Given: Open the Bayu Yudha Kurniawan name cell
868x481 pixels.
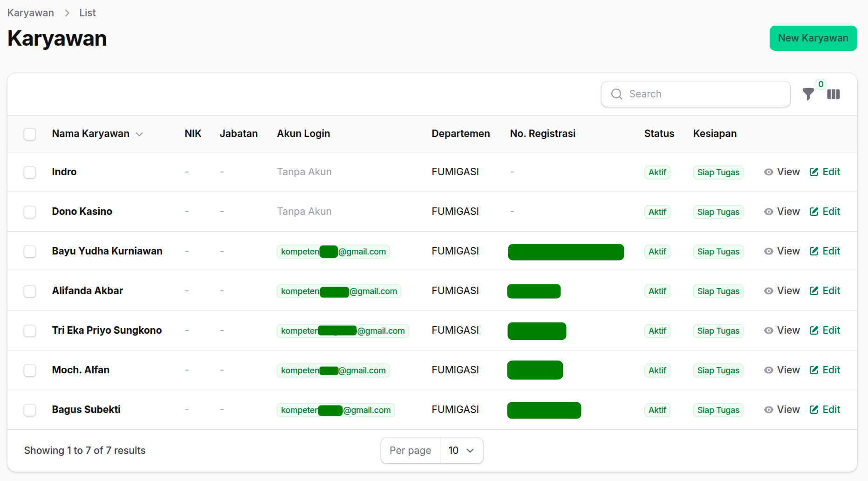Looking at the screenshot, I should tap(107, 251).
